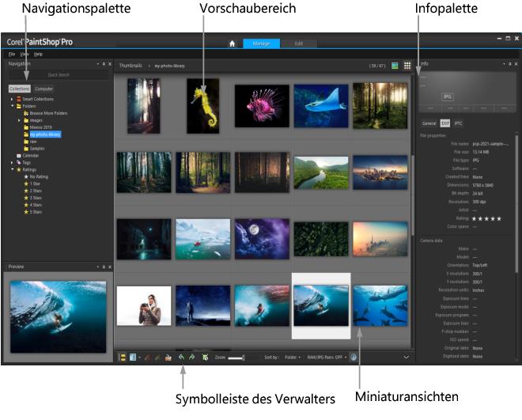This screenshot has width=522, height=420.
Task: Click the first icon in Organizer toolbar
Action: click(122, 358)
